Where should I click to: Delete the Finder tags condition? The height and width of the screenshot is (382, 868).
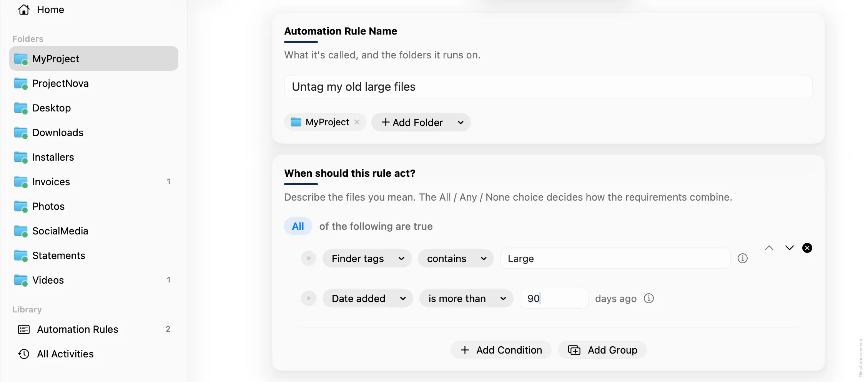(807, 248)
